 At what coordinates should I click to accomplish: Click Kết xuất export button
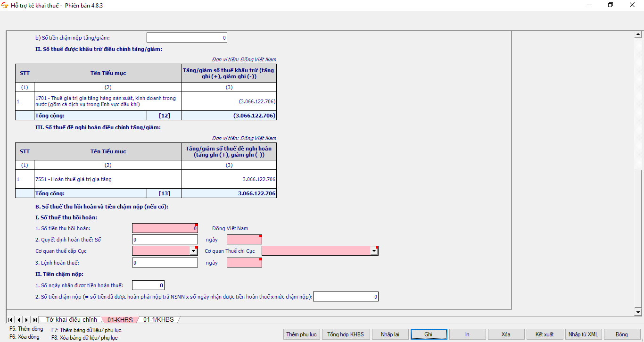click(x=545, y=334)
